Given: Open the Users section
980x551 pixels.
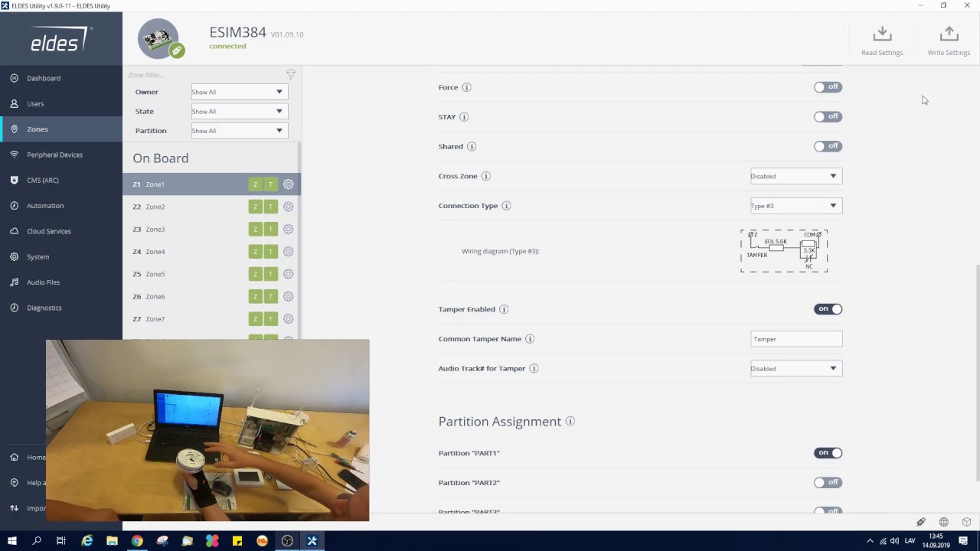Looking at the screenshot, I should click(x=61, y=103).
